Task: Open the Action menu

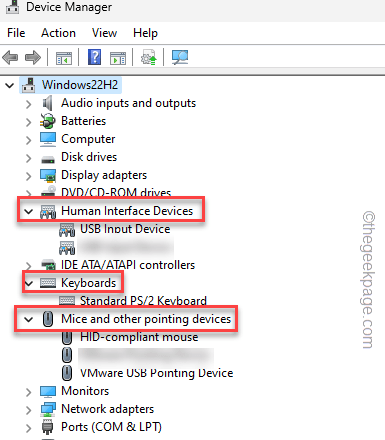Action: point(58,33)
